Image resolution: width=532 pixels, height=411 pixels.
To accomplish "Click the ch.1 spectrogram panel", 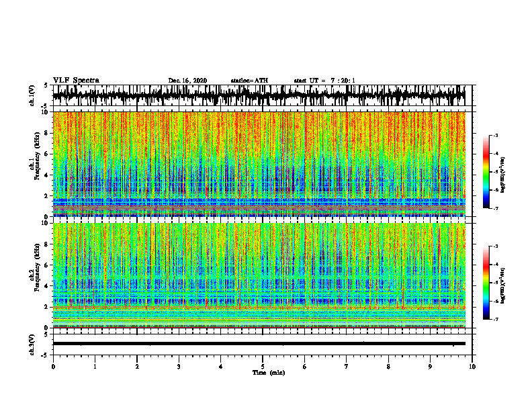I will tap(259, 164).
